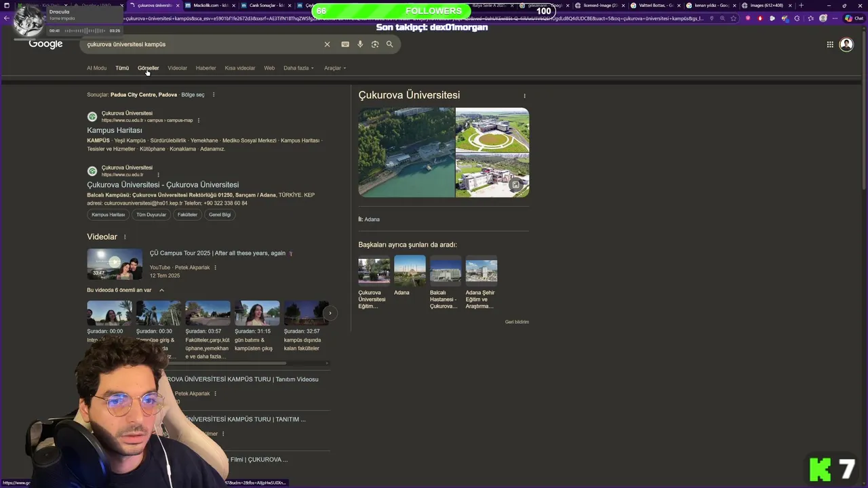Close the images (612×408) browser tab

790,5
